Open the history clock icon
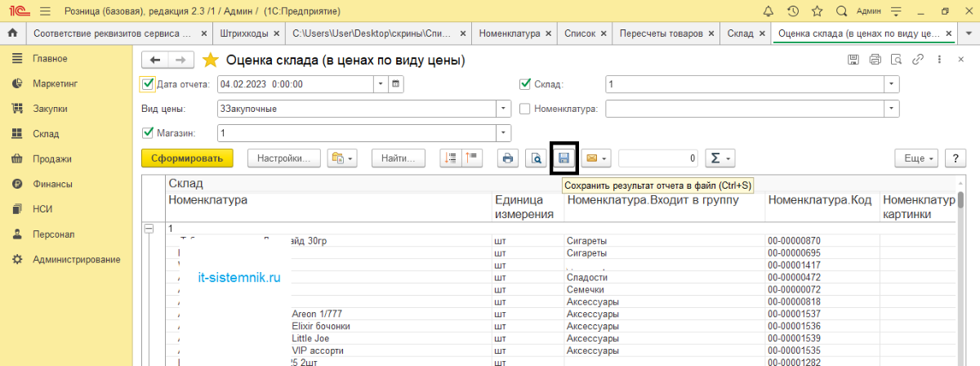The width and height of the screenshot is (980, 366). (x=792, y=11)
